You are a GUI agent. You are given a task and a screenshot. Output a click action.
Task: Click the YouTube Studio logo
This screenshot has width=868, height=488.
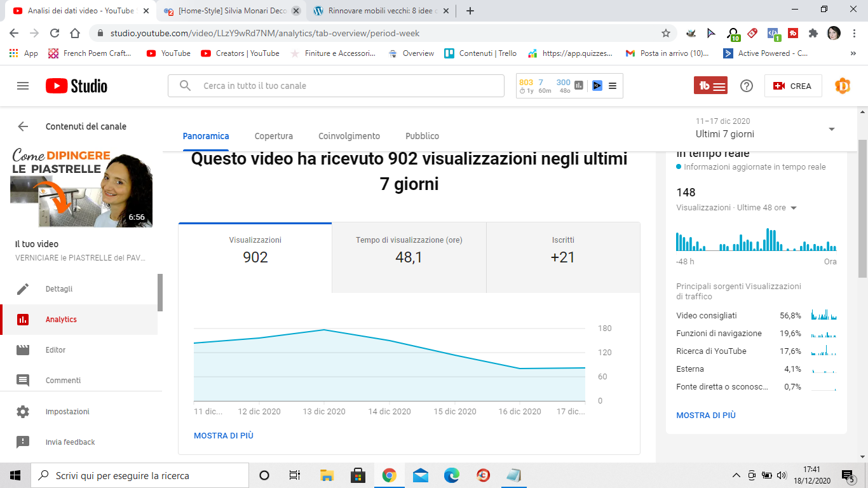point(76,86)
